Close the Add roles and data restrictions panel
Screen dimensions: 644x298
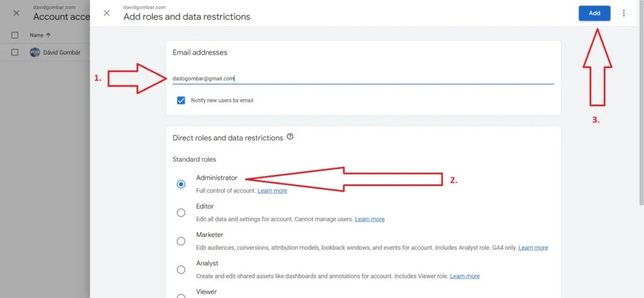coord(106,13)
